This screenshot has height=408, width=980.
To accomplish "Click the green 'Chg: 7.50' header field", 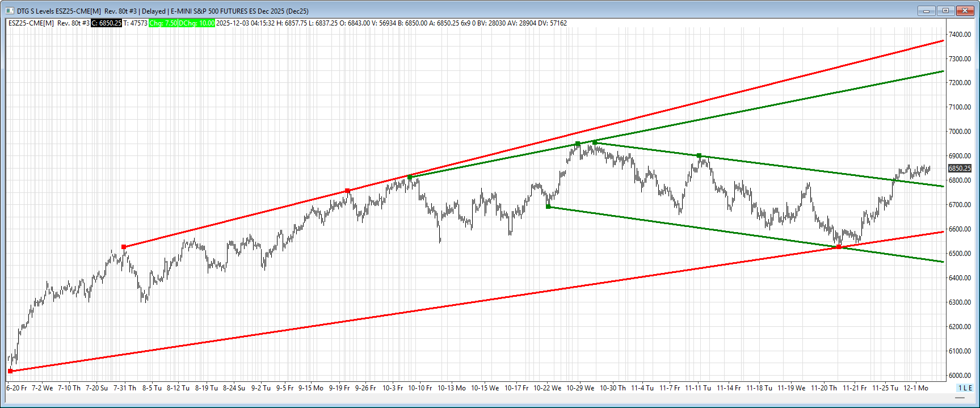I will (163, 23).
